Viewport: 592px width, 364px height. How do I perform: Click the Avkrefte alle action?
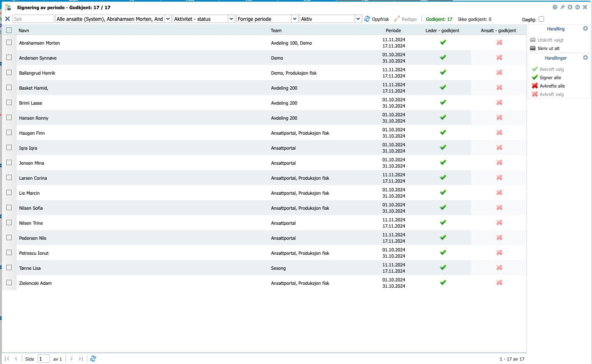(x=552, y=86)
